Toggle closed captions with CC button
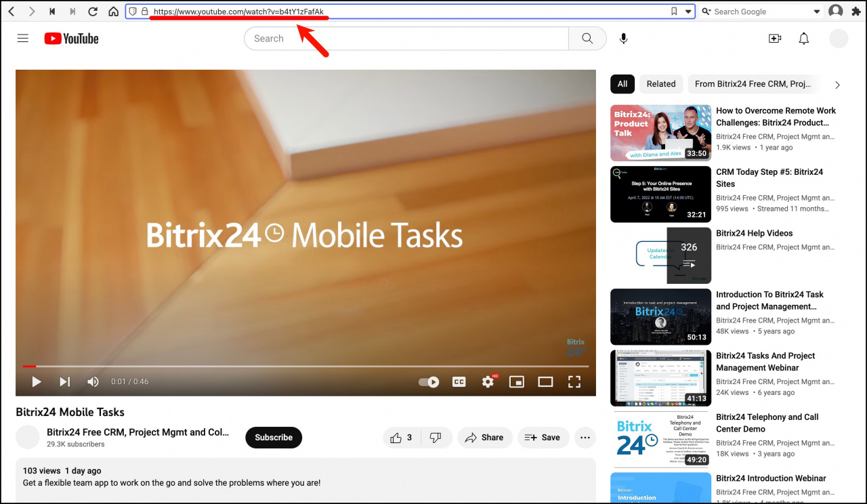Image resolution: width=867 pixels, height=504 pixels. (x=459, y=382)
